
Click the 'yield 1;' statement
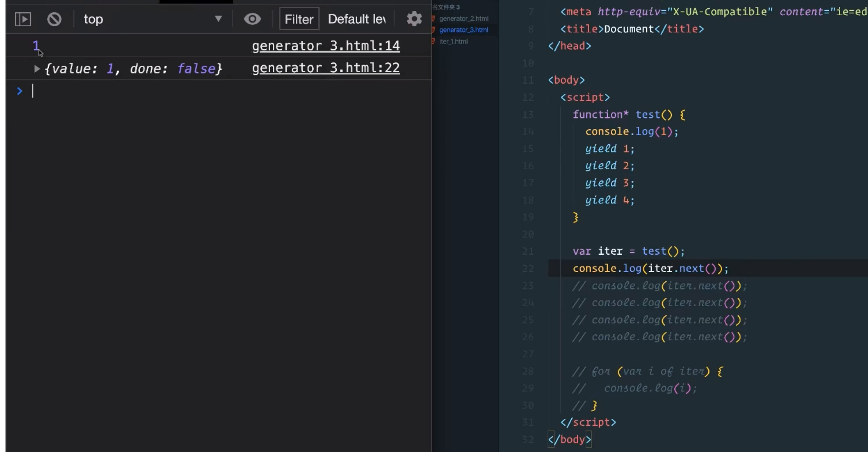[x=610, y=148]
